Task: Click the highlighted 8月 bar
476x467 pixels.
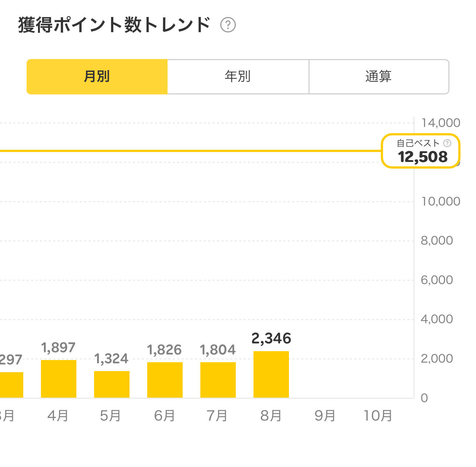Action: coord(271,374)
